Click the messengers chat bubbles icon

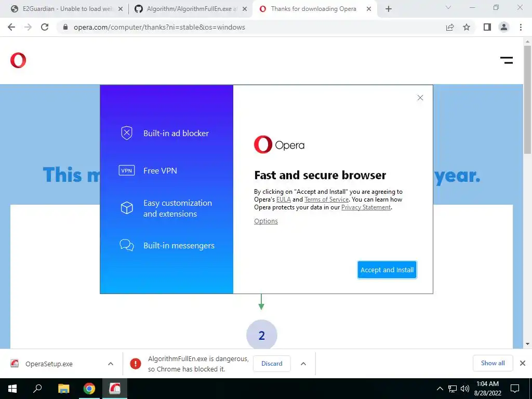(127, 245)
